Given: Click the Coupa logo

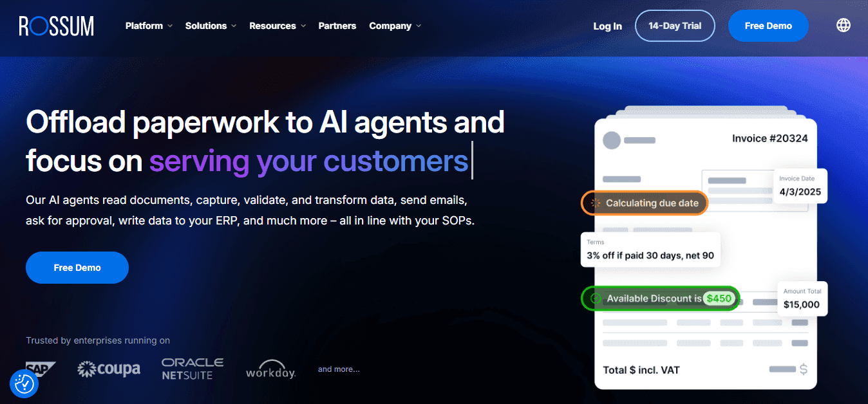Looking at the screenshot, I should [109, 369].
